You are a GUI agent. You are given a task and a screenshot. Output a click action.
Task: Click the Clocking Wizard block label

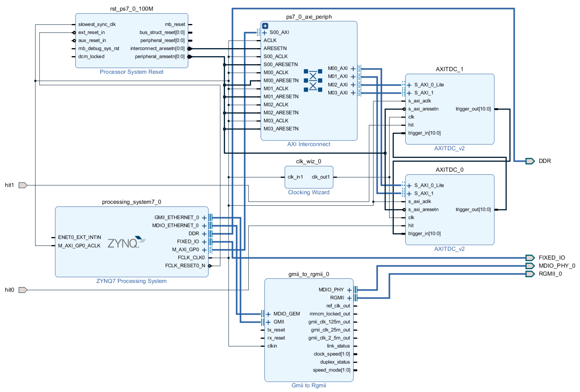pos(309,192)
